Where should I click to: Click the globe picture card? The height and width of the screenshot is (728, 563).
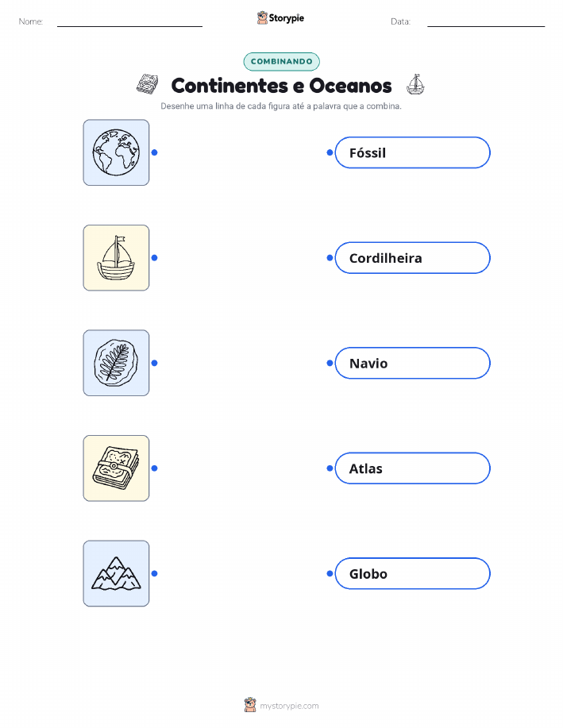116,152
